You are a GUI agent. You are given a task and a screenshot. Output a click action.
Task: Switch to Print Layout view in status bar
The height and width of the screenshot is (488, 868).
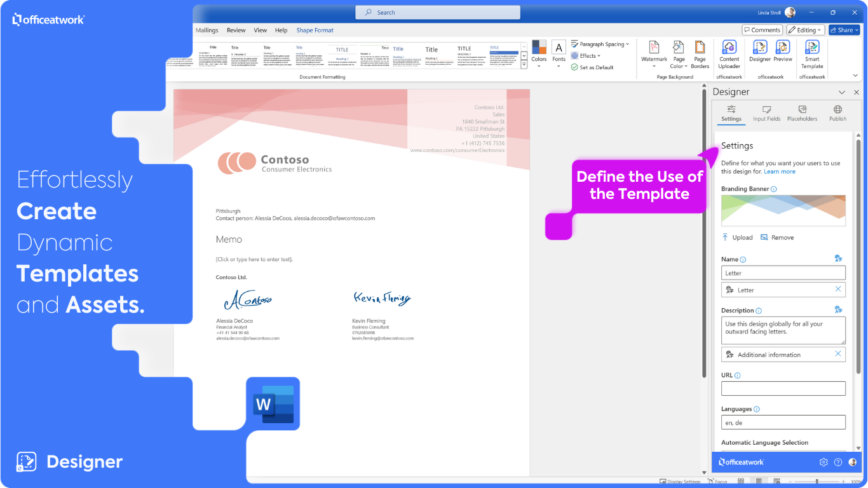(759, 482)
